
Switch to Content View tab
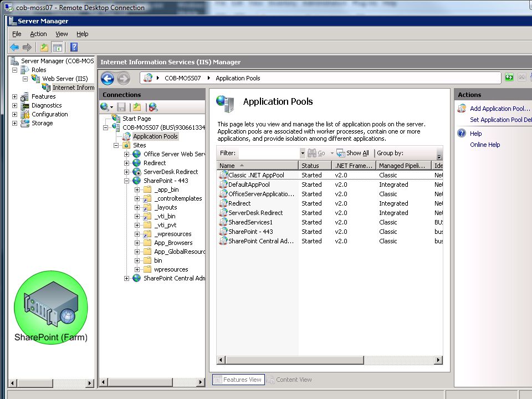coord(289,380)
